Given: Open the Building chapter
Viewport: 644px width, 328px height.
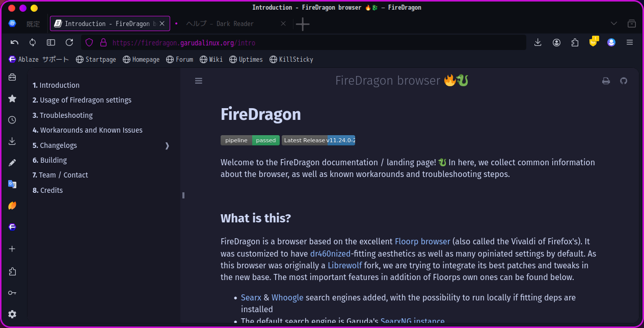Looking at the screenshot, I should pos(49,160).
